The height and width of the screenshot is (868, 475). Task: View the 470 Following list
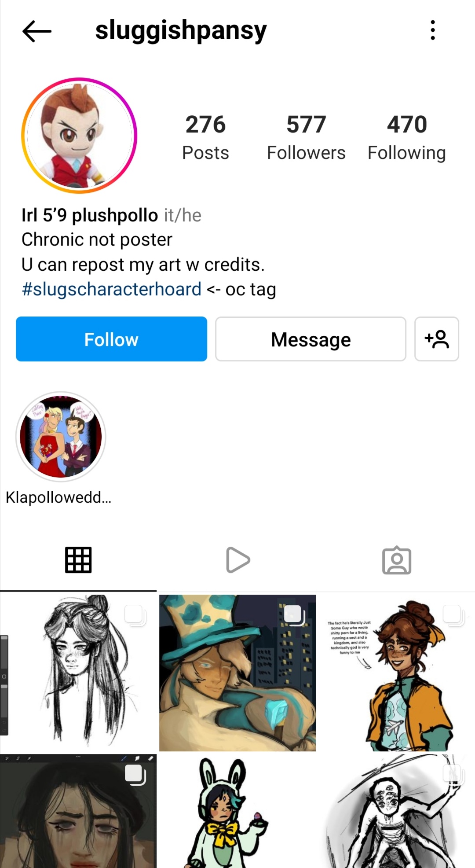point(407,137)
